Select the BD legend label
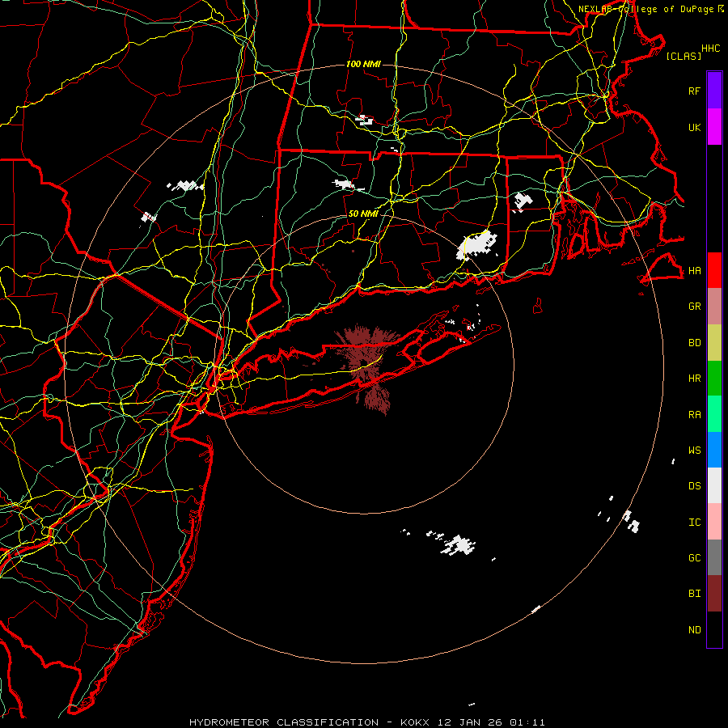 coord(694,343)
